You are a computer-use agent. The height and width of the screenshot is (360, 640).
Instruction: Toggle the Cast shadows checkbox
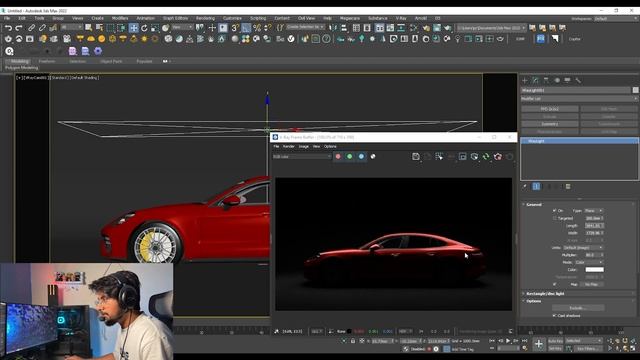pos(554,316)
